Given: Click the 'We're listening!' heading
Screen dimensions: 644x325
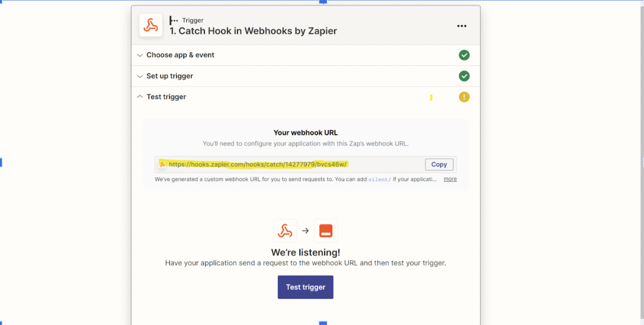Looking at the screenshot, I should 305,252.
